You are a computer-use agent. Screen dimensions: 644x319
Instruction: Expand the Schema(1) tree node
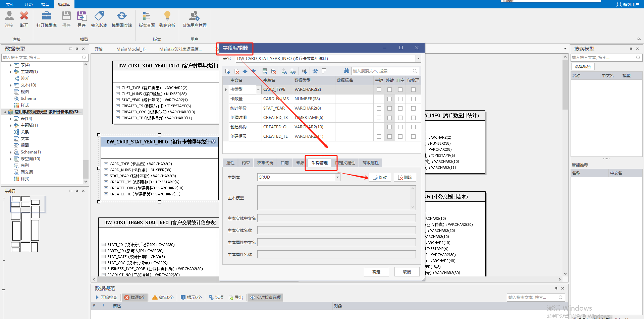[11, 152]
